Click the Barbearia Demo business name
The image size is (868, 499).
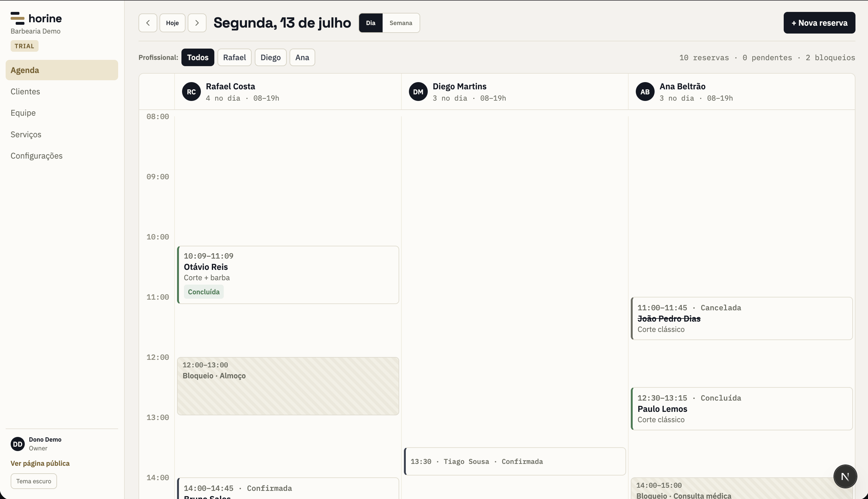35,31
